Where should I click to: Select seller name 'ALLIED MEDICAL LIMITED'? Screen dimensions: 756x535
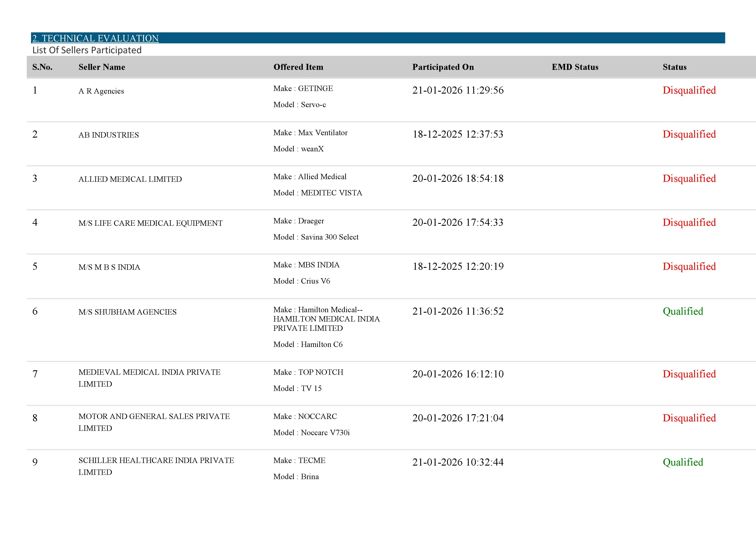click(x=130, y=179)
